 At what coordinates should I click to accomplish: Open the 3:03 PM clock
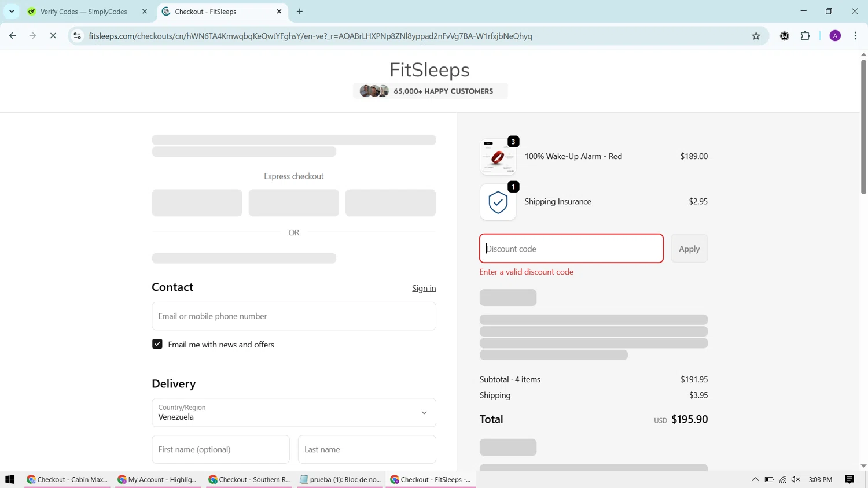point(820,479)
